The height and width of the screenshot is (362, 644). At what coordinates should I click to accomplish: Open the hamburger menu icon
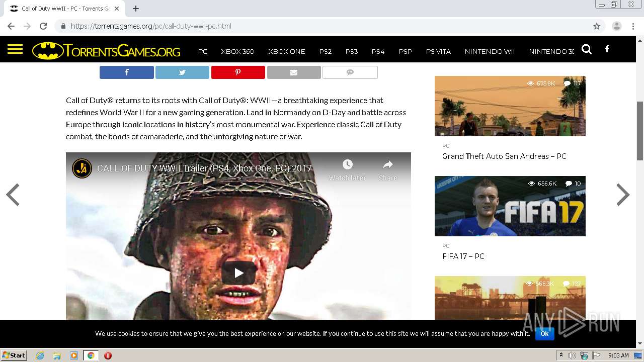pos(15,49)
